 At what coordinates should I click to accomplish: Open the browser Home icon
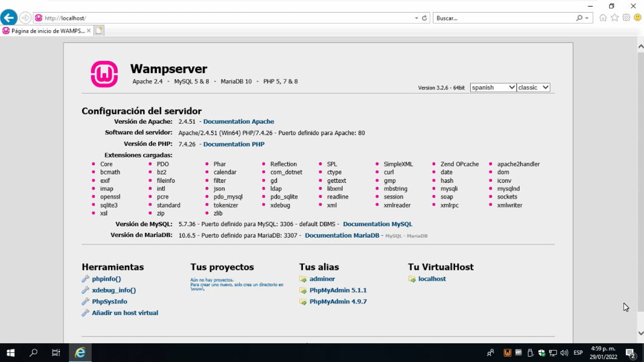(x=603, y=17)
